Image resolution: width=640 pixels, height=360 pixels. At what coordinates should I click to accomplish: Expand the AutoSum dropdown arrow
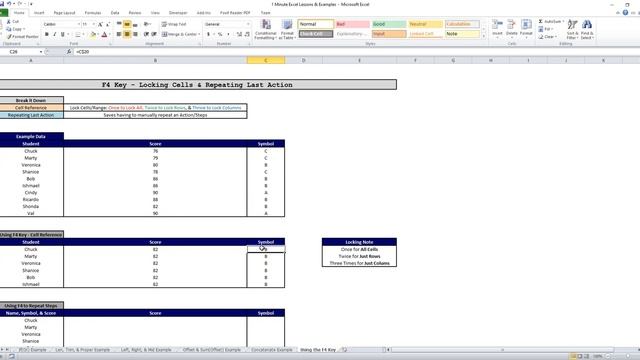click(x=564, y=21)
